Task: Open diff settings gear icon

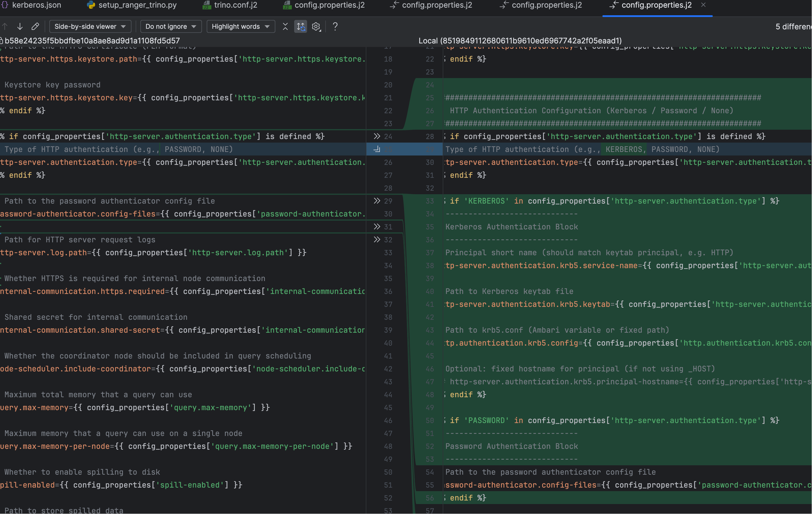Action: [316, 26]
